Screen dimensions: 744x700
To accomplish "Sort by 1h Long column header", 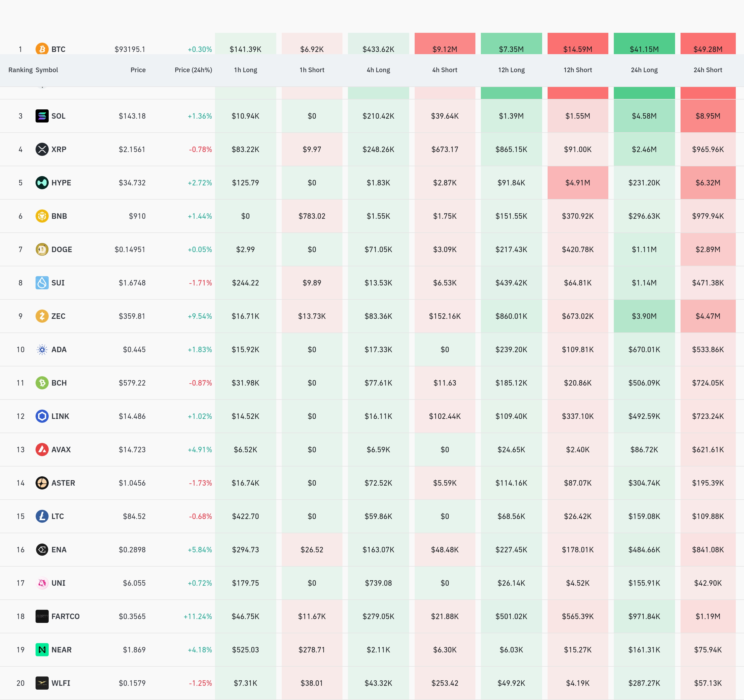I will 245,70.
